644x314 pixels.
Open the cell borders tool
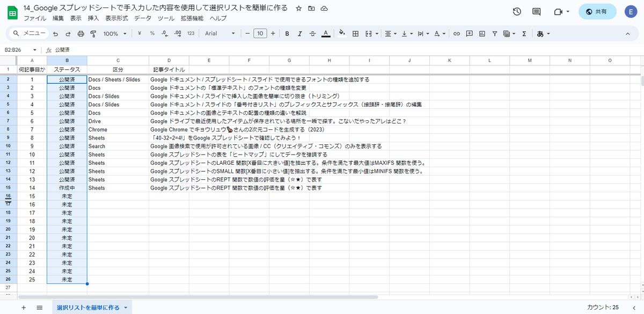355,33
